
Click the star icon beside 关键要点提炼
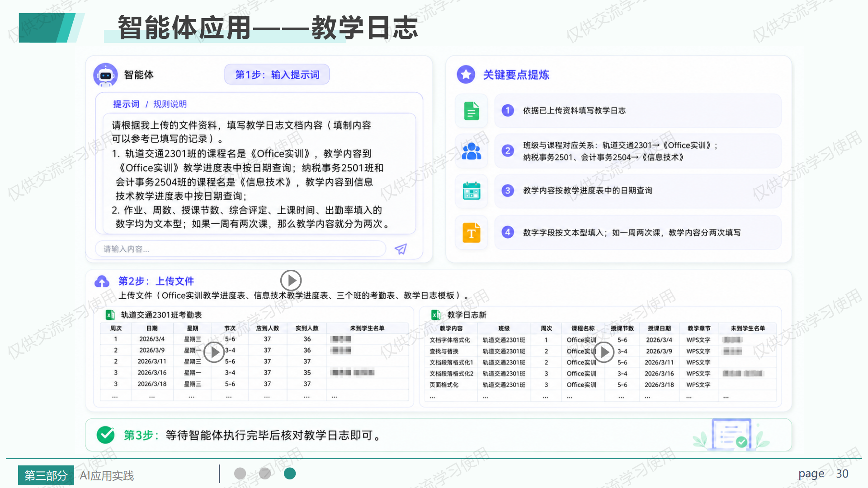point(466,75)
